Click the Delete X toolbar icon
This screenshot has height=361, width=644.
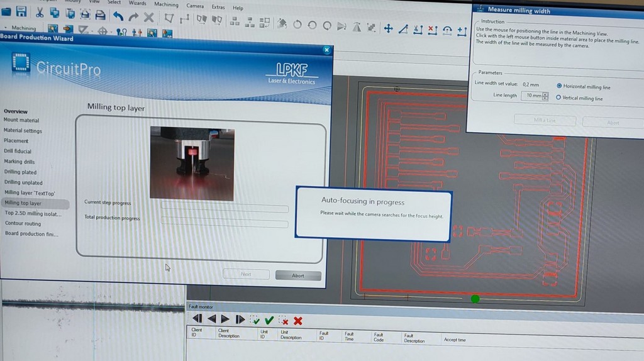148,17
